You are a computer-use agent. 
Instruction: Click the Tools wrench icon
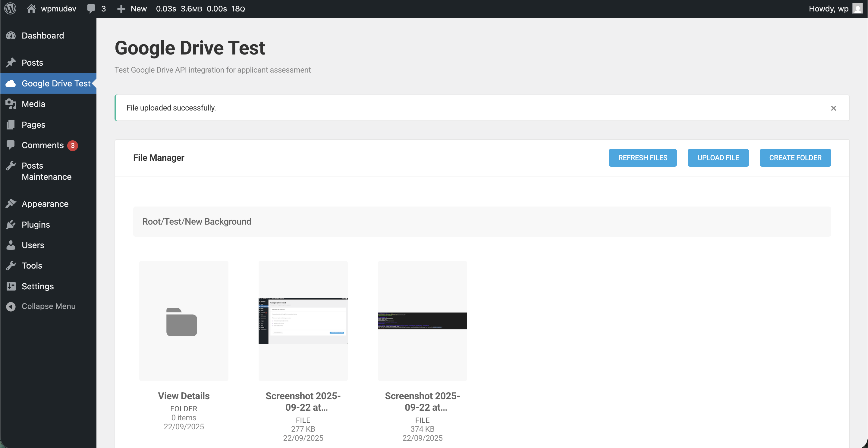click(11, 266)
